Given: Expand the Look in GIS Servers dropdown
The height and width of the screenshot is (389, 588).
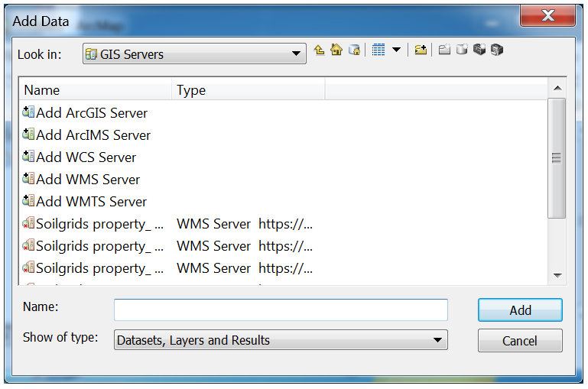Looking at the screenshot, I should [297, 54].
